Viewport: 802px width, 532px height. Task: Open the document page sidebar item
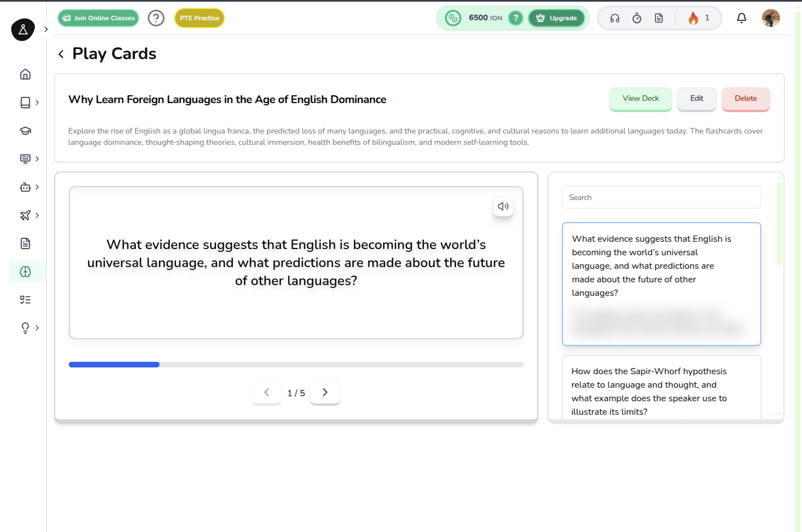[x=25, y=243]
